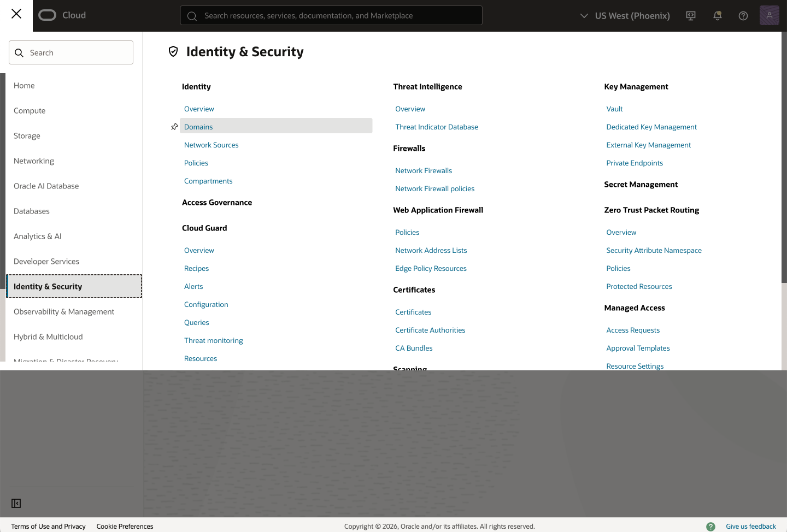The image size is (787, 532).
Task: Open Cloud Guard Recipes
Action: (x=197, y=269)
